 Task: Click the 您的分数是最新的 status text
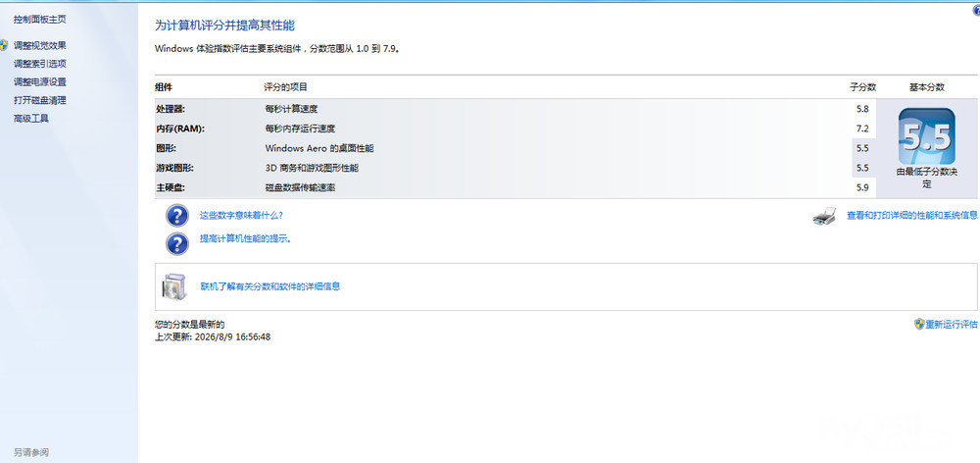click(x=189, y=325)
